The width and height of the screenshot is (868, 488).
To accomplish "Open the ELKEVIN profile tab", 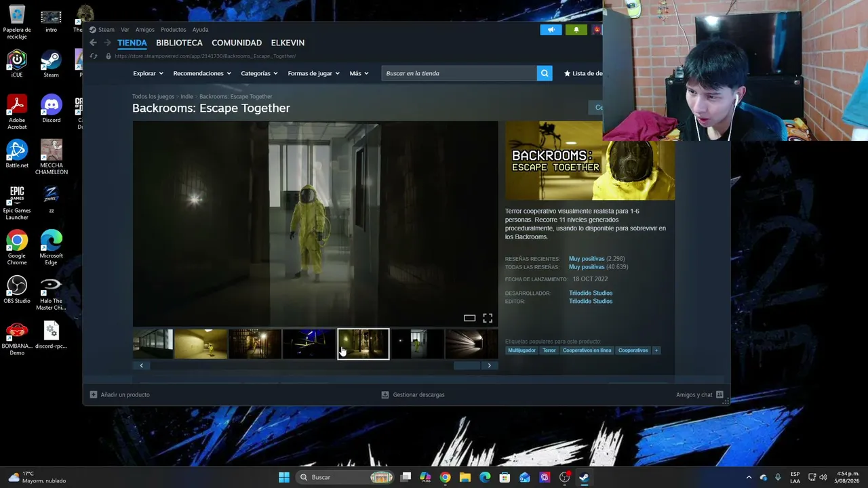I will (288, 43).
